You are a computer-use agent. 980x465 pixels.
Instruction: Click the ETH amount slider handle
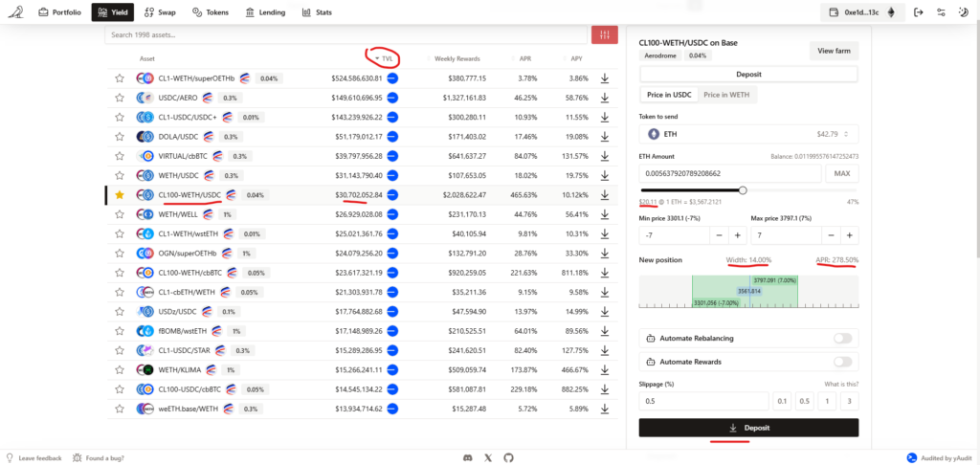(743, 190)
